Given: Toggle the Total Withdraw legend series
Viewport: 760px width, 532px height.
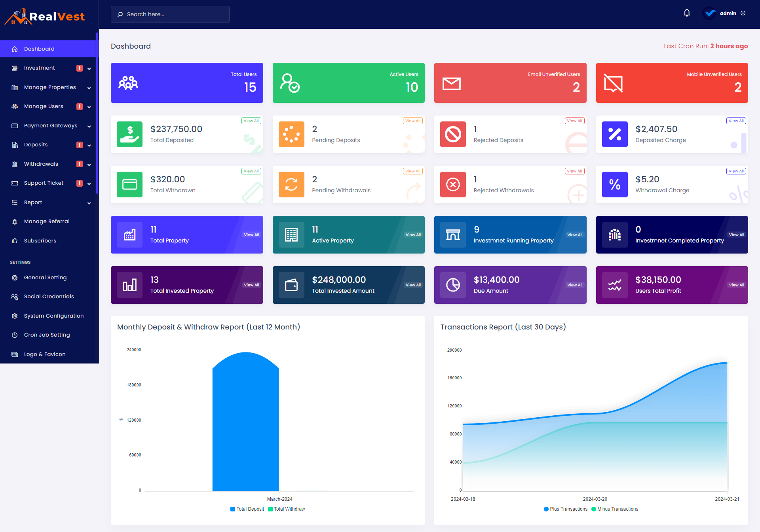Looking at the screenshot, I should coord(287,509).
